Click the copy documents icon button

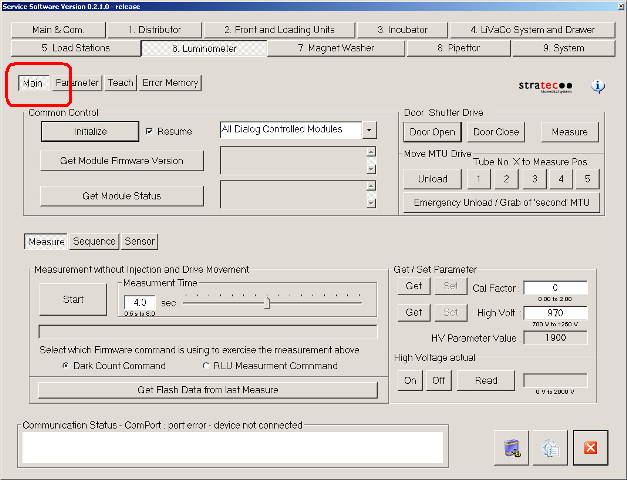pyautogui.click(x=549, y=447)
